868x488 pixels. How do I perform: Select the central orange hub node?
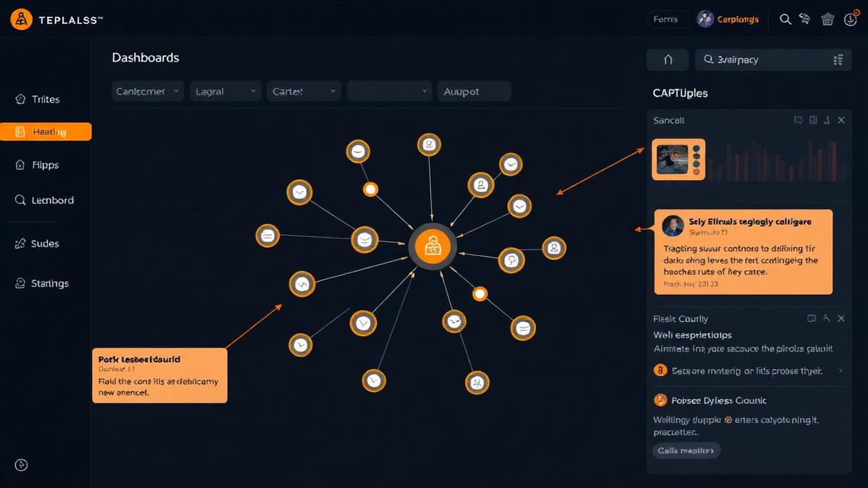coord(433,247)
